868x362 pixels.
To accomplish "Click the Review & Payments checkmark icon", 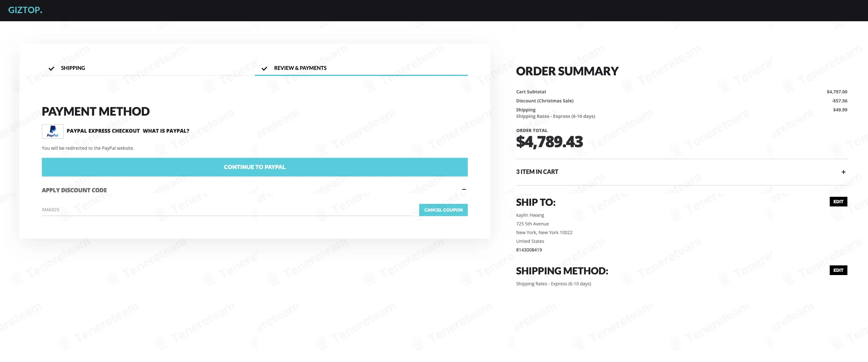I will [x=264, y=69].
